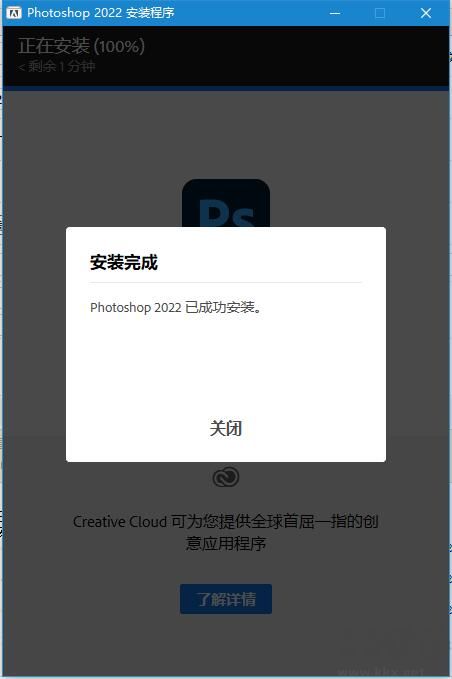Click the disabled maximize window icon

click(x=380, y=13)
